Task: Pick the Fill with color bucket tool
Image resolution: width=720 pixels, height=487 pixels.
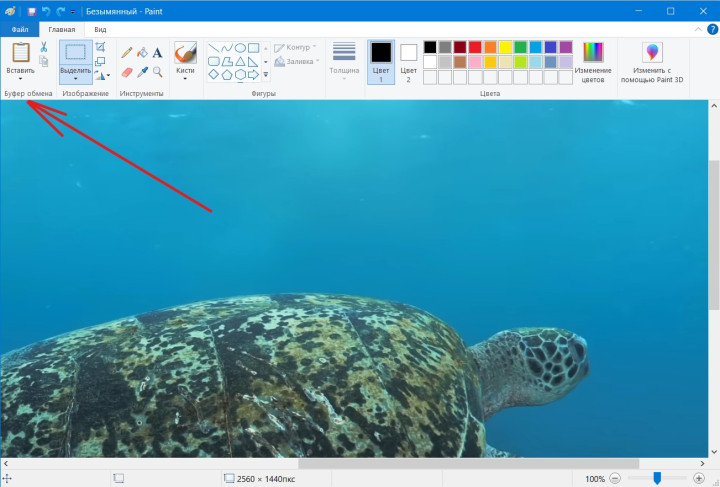Action: (142, 52)
